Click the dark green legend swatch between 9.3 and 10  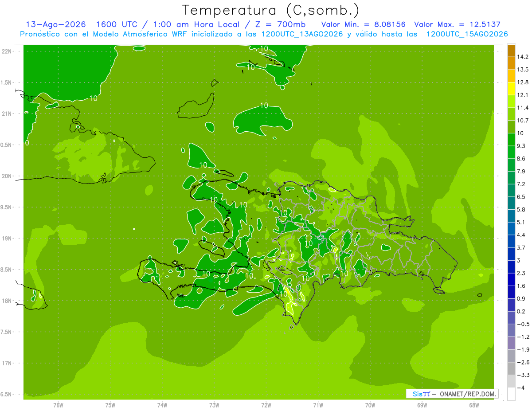pyautogui.click(x=511, y=140)
